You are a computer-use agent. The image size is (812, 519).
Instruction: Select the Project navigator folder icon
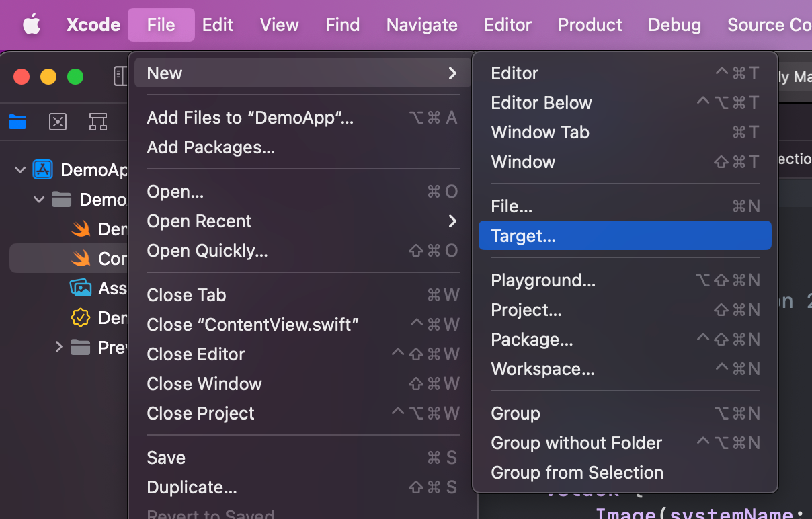point(17,122)
